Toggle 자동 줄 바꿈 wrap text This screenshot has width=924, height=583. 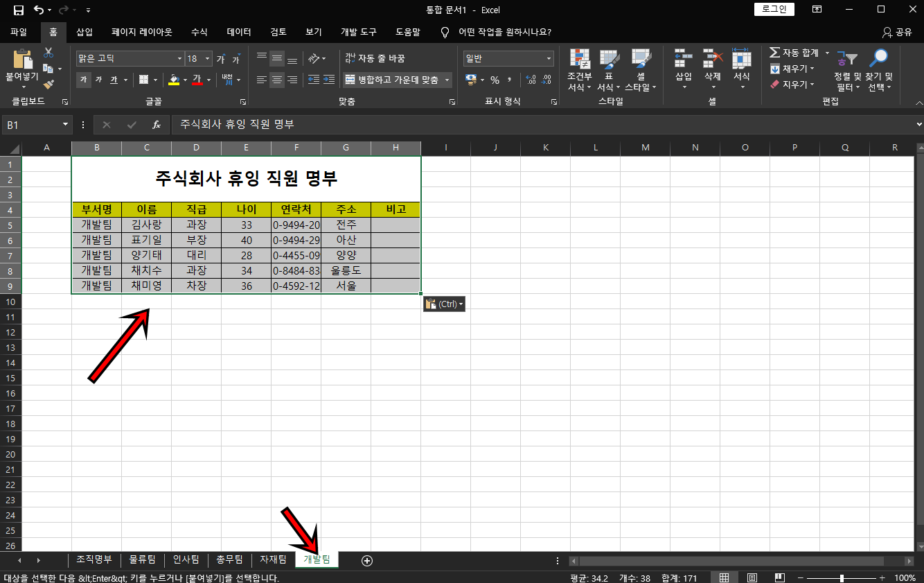point(375,59)
